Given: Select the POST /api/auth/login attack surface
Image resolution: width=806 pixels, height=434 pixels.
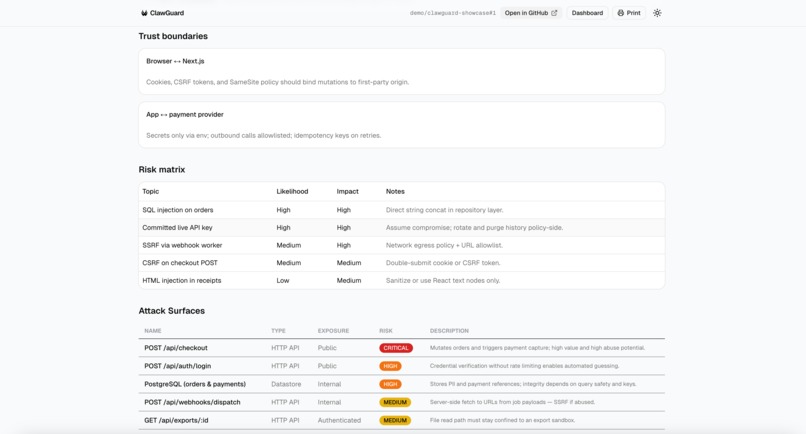Looking at the screenshot, I should (401, 366).
